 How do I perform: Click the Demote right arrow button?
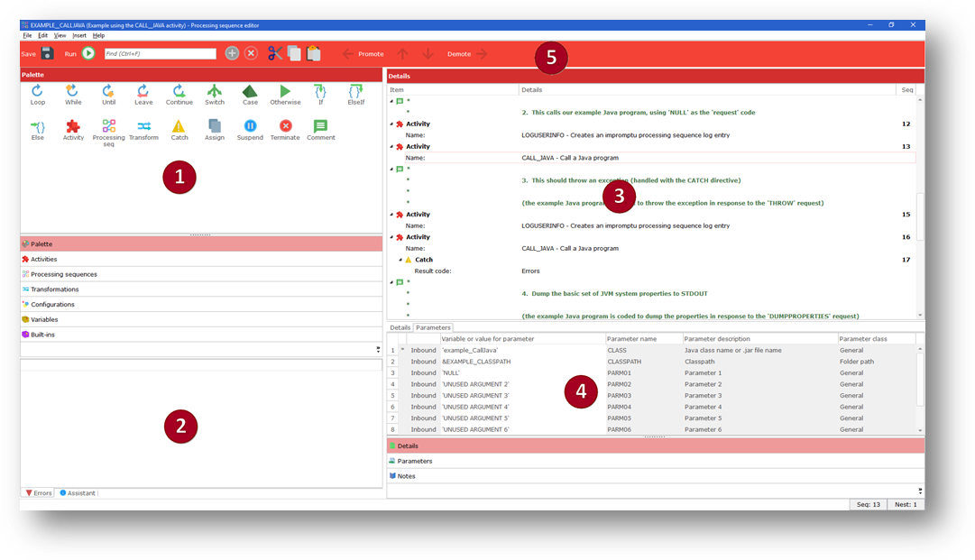482,54
